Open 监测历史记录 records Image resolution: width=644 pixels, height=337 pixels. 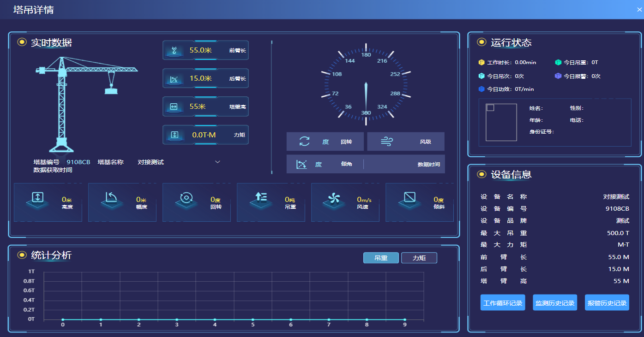click(x=555, y=302)
